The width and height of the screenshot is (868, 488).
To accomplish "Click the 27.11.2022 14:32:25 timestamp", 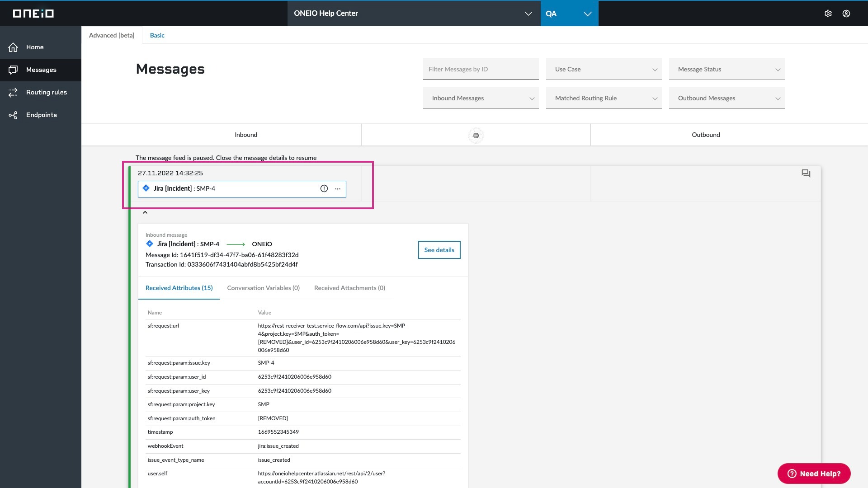I will [x=170, y=173].
